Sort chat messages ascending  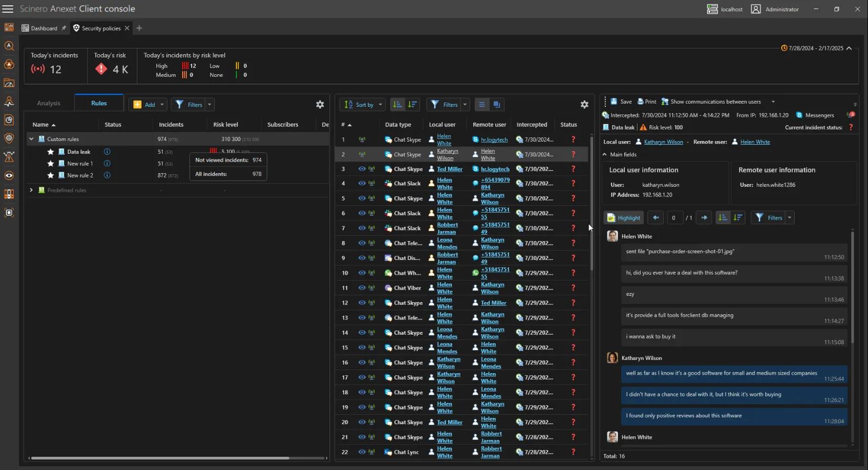point(723,217)
